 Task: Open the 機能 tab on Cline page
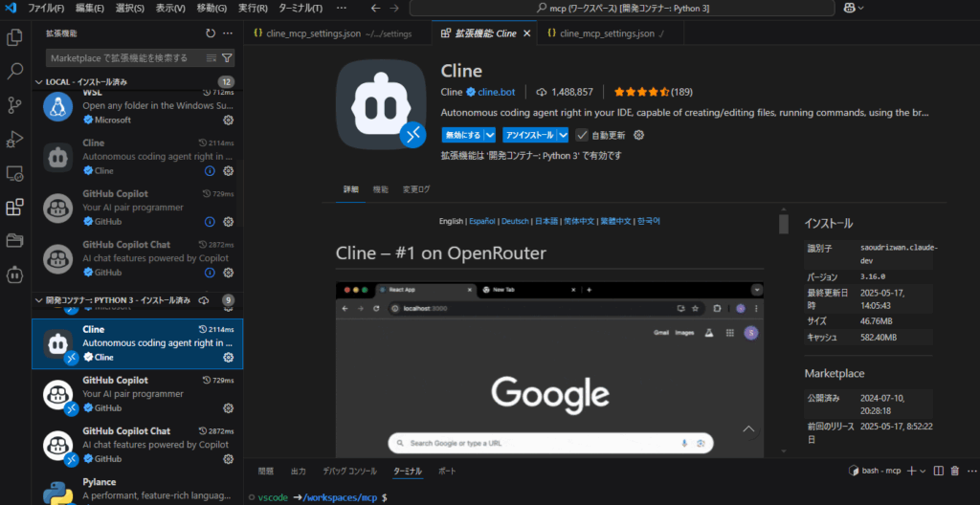point(381,189)
